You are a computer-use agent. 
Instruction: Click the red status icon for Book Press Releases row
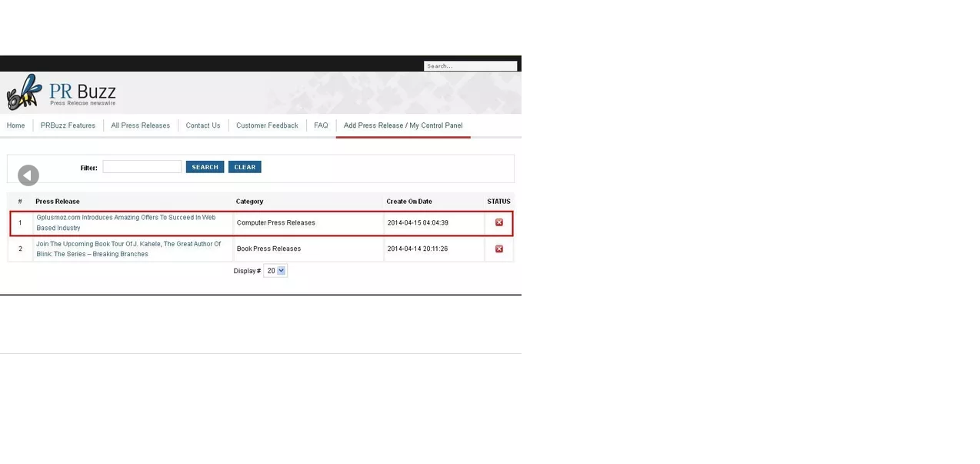(498, 249)
